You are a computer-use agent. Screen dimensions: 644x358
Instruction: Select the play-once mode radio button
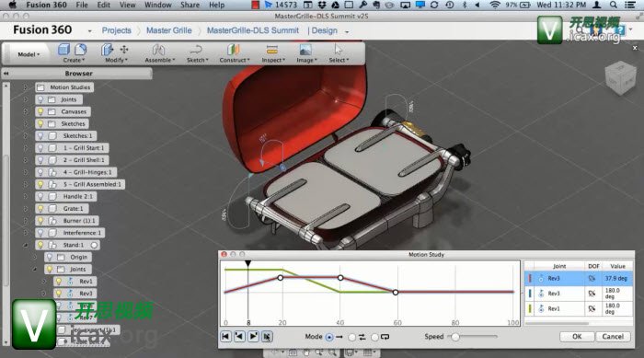point(329,337)
